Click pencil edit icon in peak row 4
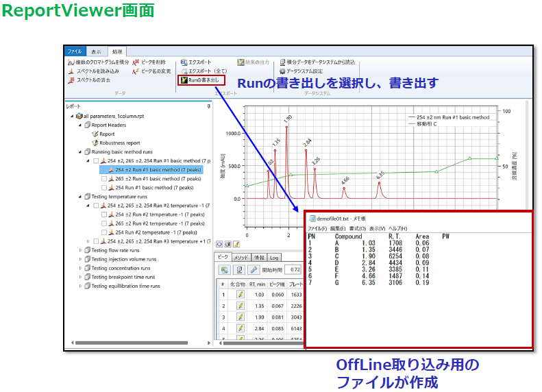 (241, 328)
